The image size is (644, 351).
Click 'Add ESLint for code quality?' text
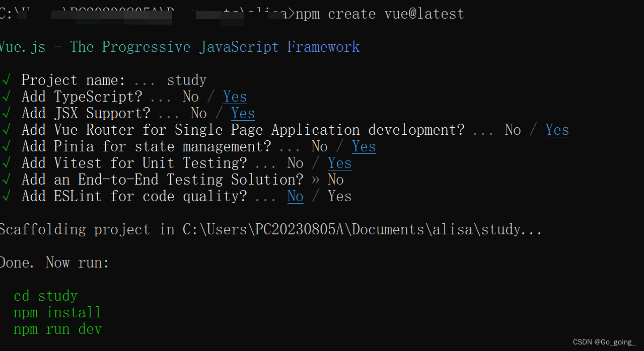click(x=134, y=196)
